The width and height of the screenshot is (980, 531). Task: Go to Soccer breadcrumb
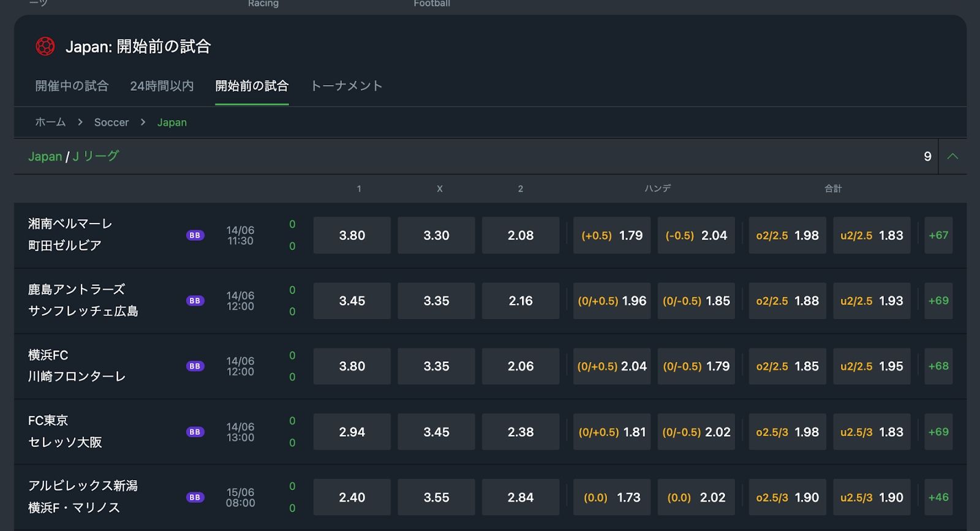click(x=111, y=122)
